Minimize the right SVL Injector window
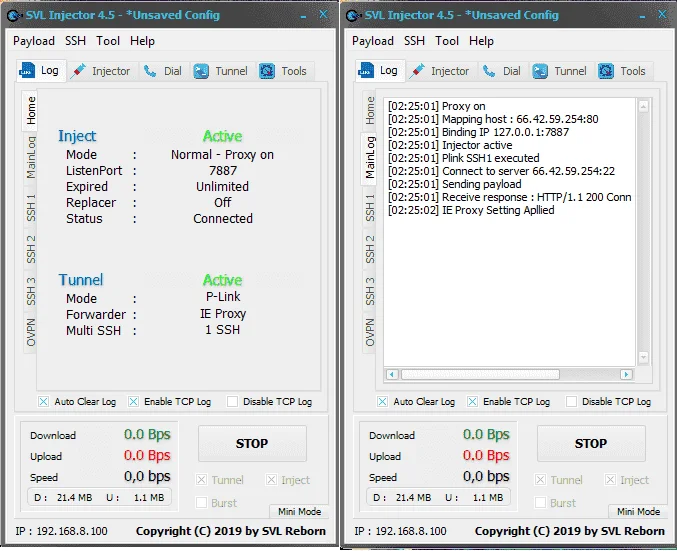 (x=642, y=16)
